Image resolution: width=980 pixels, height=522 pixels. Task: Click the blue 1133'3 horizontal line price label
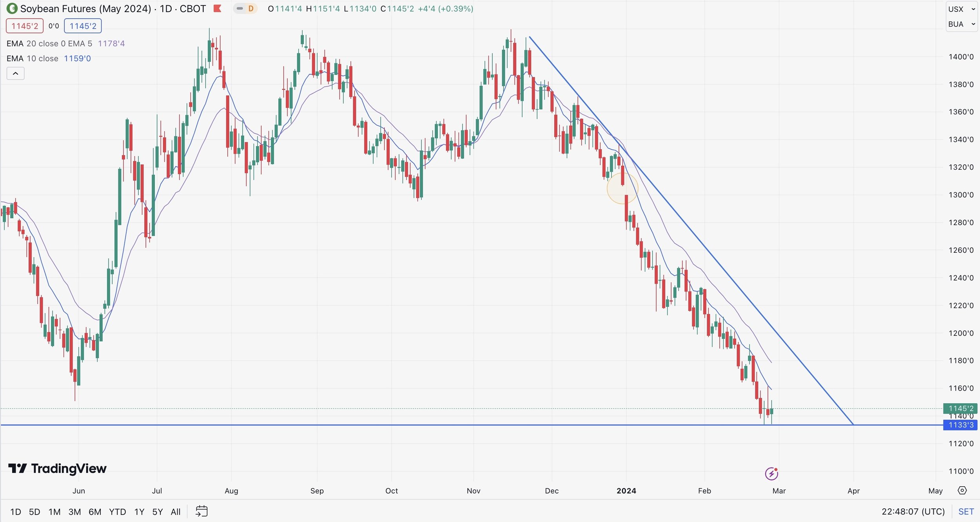click(960, 425)
